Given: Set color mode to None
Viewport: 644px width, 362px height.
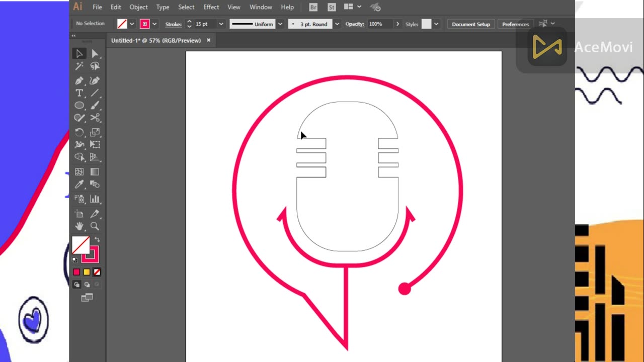Looking at the screenshot, I should [x=97, y=272].
